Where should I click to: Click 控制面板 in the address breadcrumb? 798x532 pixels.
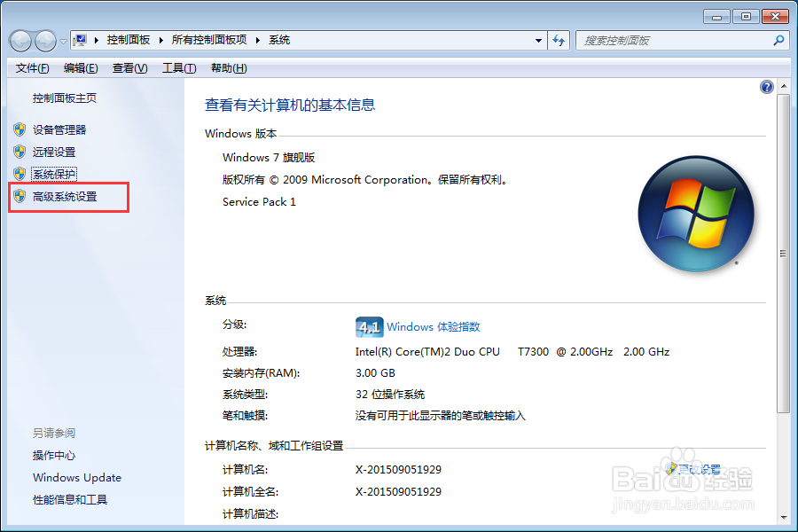(129, 40)
